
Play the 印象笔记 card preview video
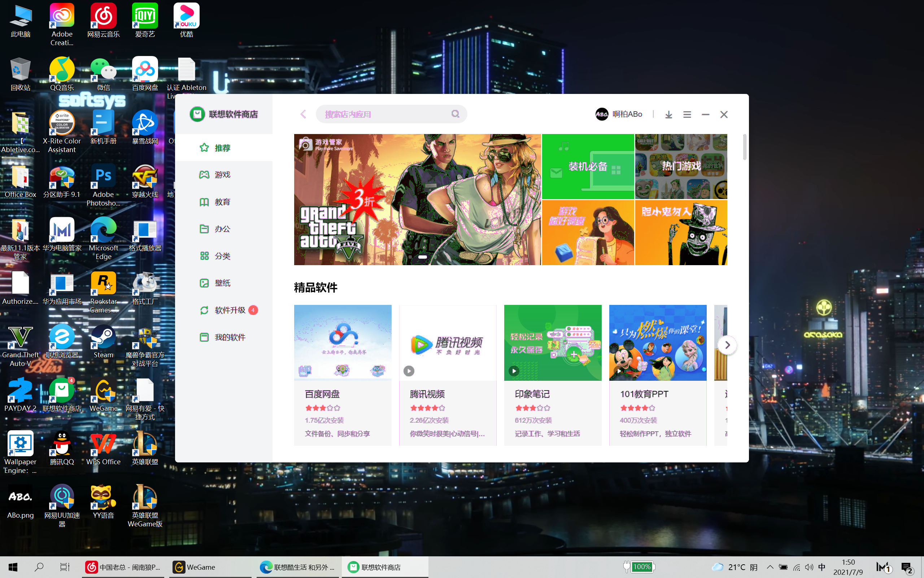[x=514, y=371]
